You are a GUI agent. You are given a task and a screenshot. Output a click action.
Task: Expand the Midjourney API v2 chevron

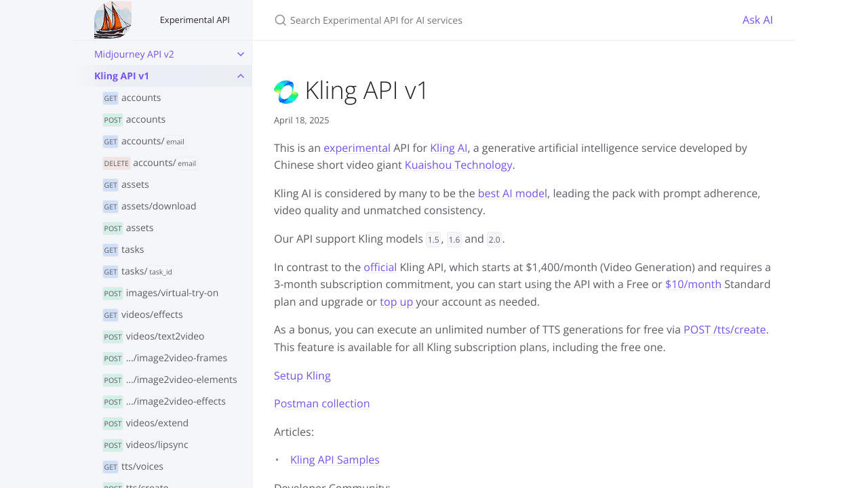coord(241,54)
